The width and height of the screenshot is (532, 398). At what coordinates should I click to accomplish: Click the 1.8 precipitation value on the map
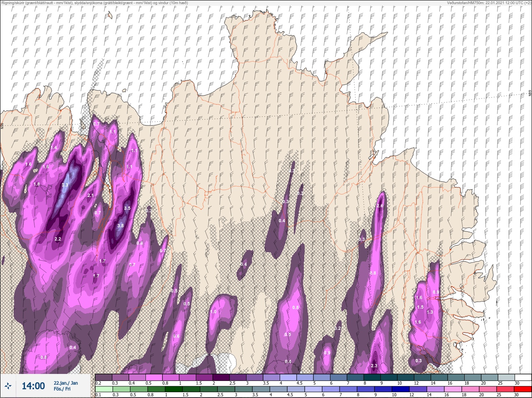[x=37, y=184]
